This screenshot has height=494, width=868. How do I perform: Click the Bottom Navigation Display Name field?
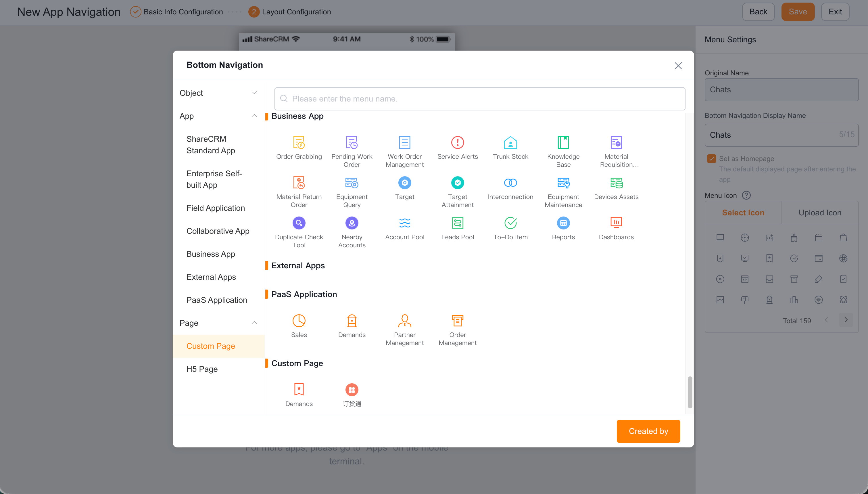(781, 135)
